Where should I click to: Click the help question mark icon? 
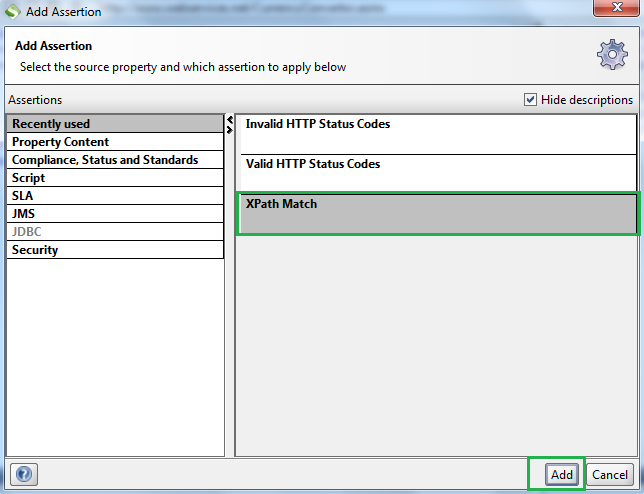(x=25, y=474)
